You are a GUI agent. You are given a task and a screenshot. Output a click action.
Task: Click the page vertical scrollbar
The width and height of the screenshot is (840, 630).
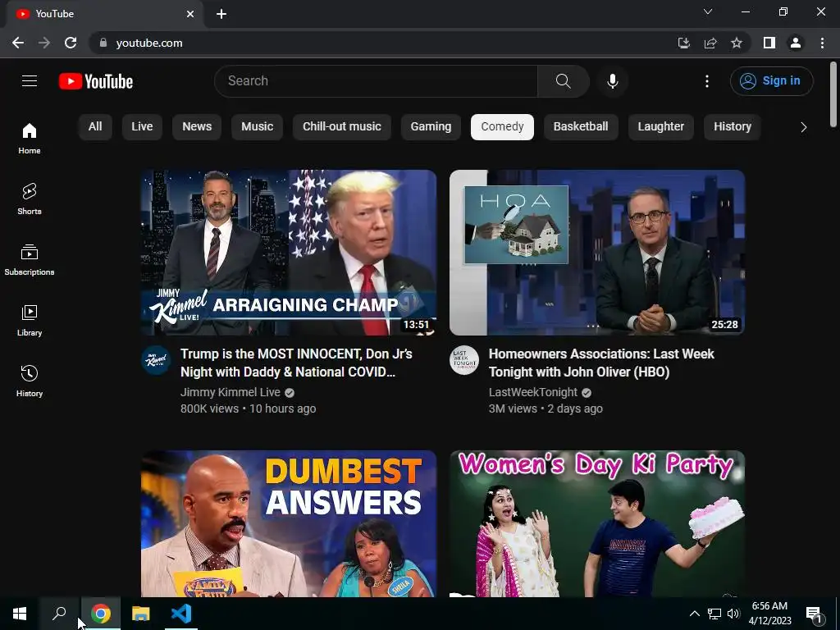(833, 94)
